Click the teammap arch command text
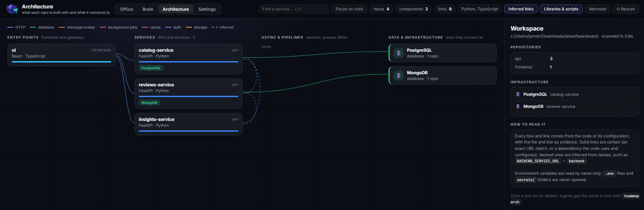The height and width of the screenshot is (210, 644). coord(632,196)
